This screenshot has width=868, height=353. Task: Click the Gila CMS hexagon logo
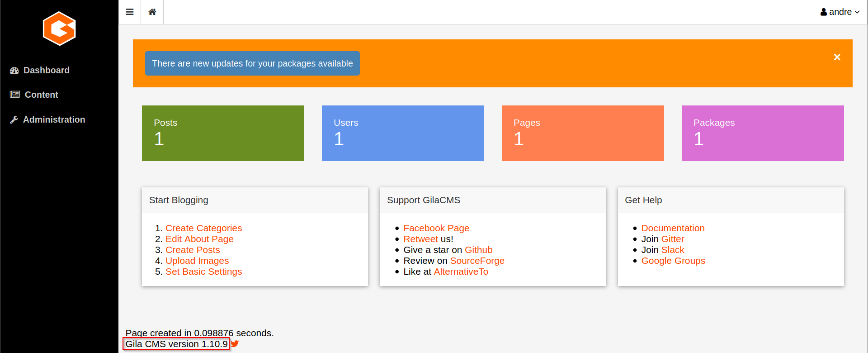[59, 29]
